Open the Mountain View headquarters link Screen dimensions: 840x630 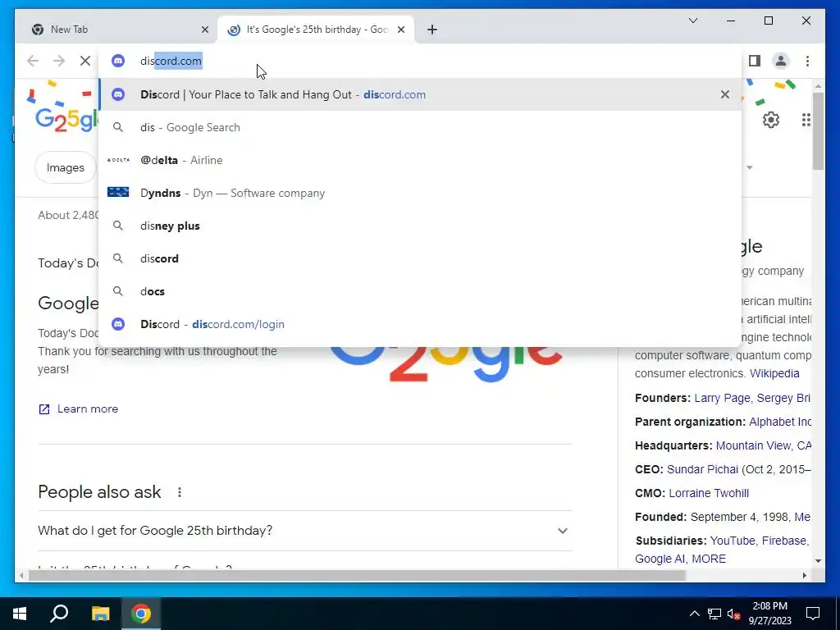click(x=763, y=445)
